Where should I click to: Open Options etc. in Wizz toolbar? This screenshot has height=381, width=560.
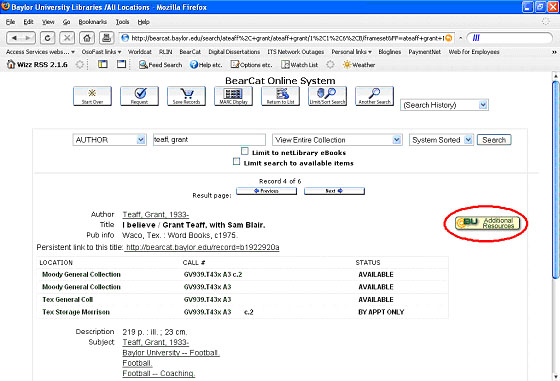tap(251, 65)
